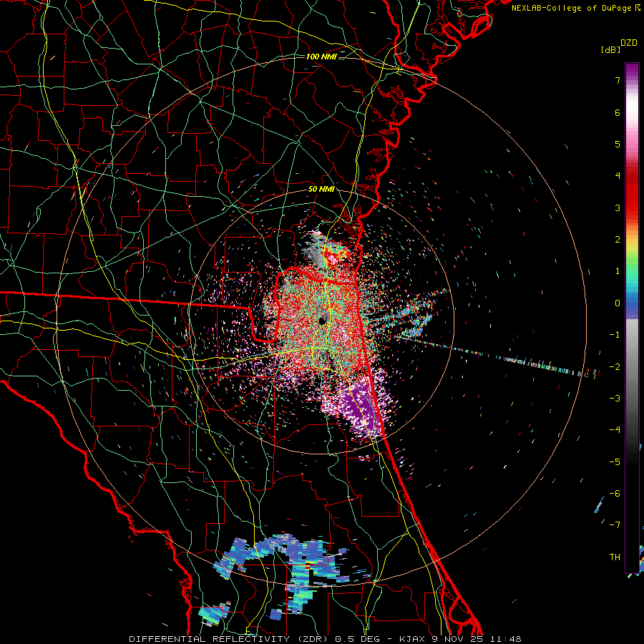Click the 6 value on the scale

tap(618, 112)
